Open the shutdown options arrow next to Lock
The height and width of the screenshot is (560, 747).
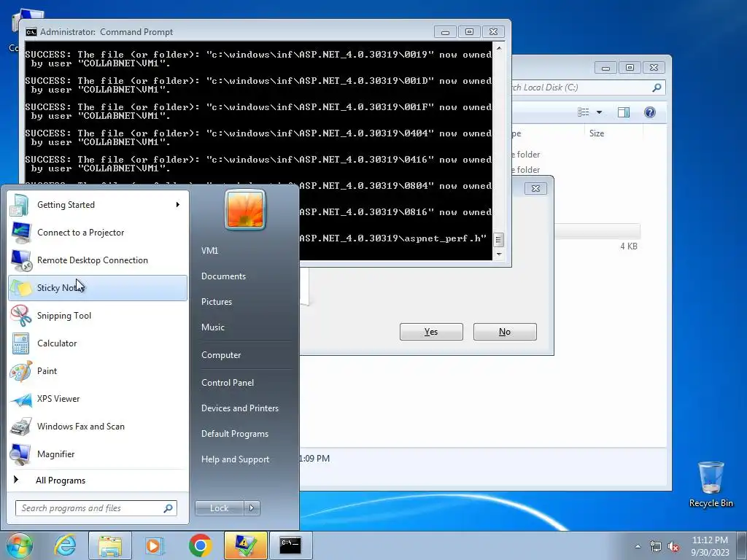(252, 508)
